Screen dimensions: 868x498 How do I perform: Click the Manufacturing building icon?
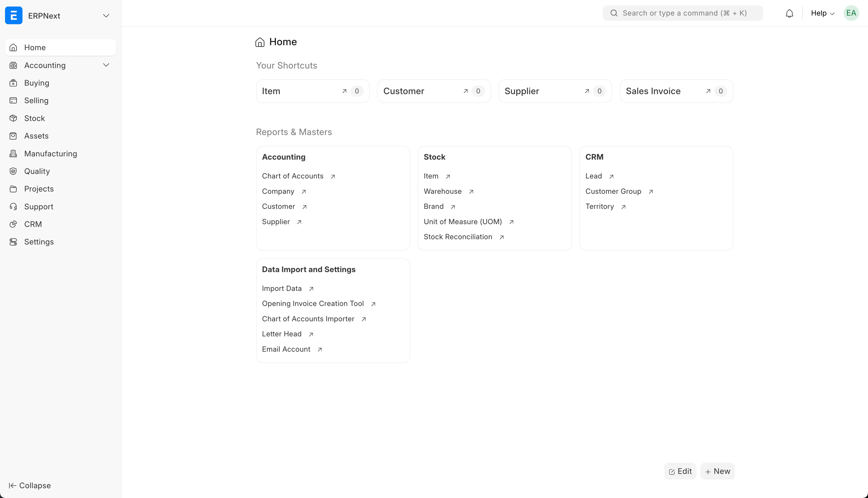[13, 154]
